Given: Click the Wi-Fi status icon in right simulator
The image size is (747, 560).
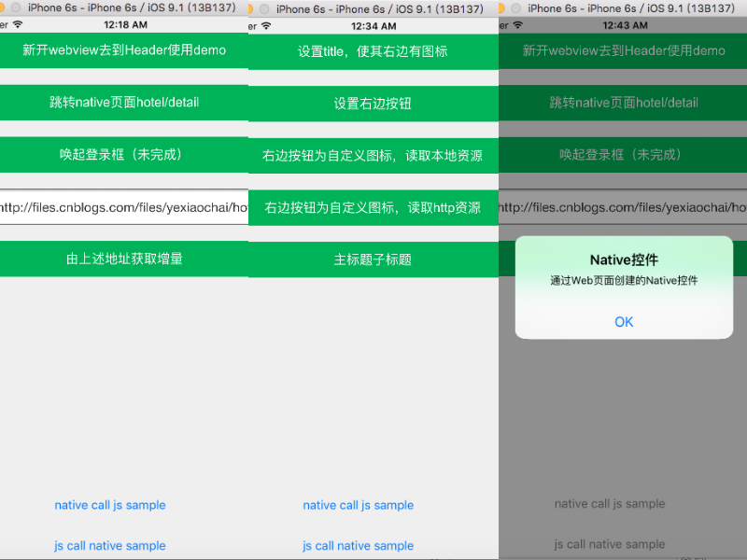Looking at the screenshot, I should pos(518,25).
